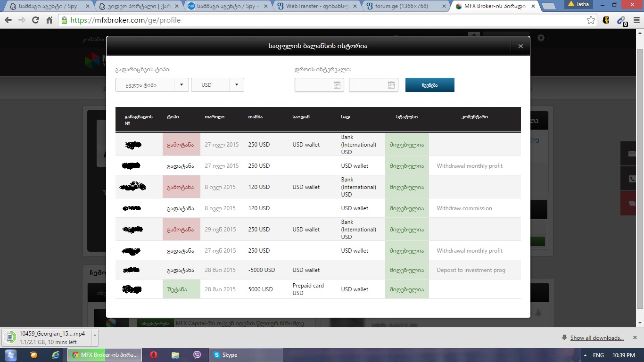Screen dimensions: 644x362
Task: Click the phone icon in right sidebar
Action: point(632,179)
